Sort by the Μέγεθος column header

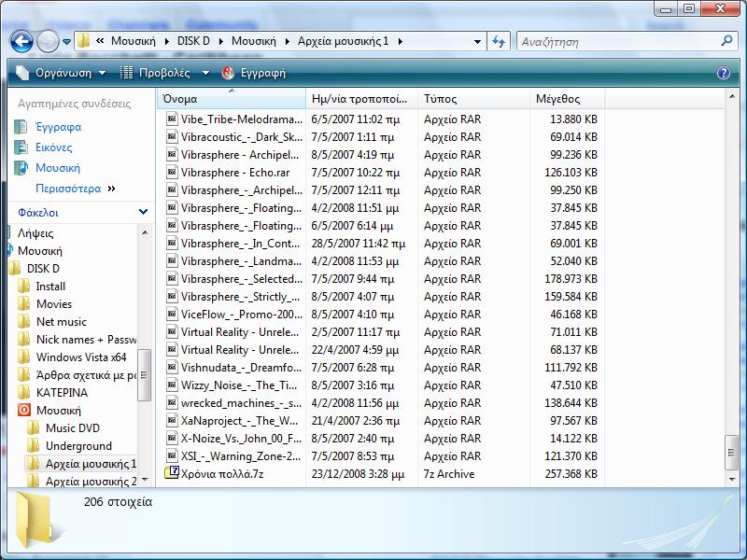pos(567,99)
